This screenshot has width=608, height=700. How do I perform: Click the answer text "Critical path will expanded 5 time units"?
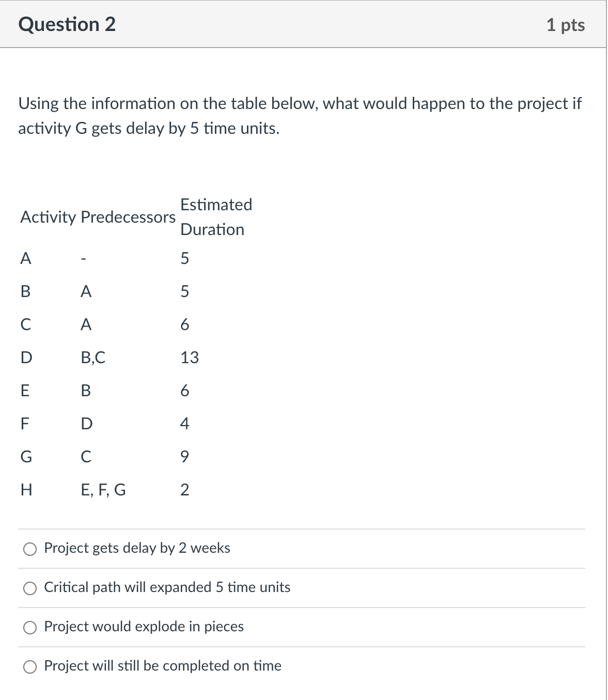click(166, 588)
